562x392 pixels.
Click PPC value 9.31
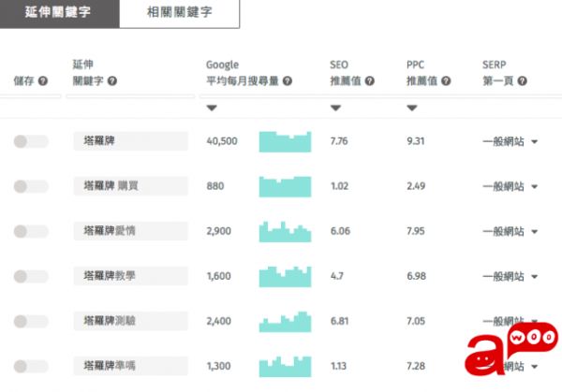point(415,141)
